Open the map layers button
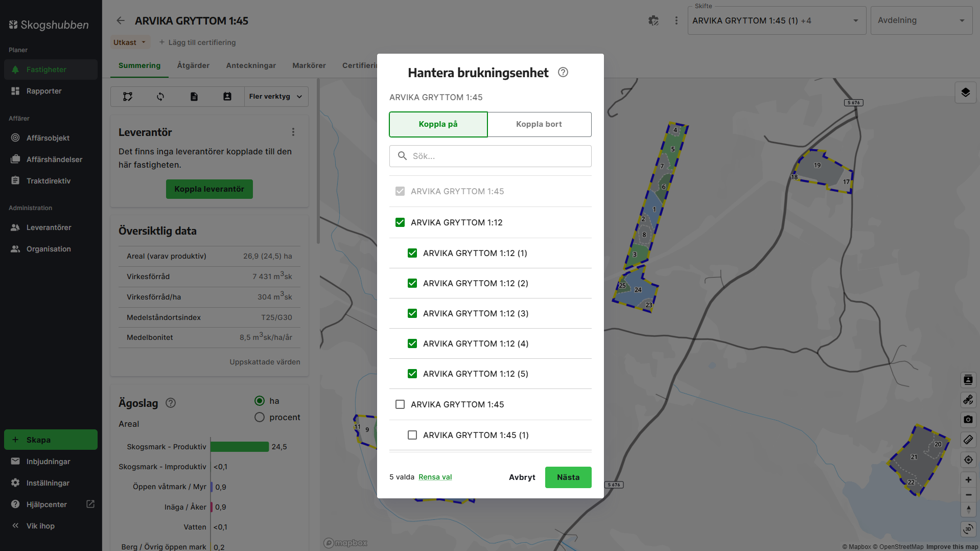The height and width of the screenshot is (551, 980). (966, 93)
